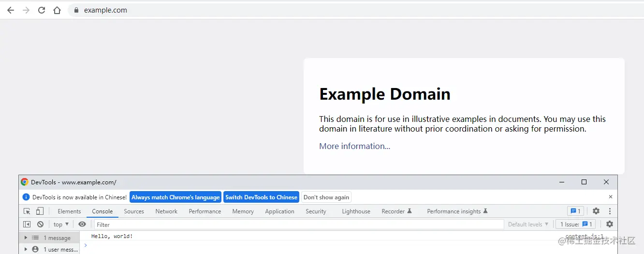The height and width of the screenshot is (254, 644).
Task: Click the console Filter field
Action: tap(299, 224)
